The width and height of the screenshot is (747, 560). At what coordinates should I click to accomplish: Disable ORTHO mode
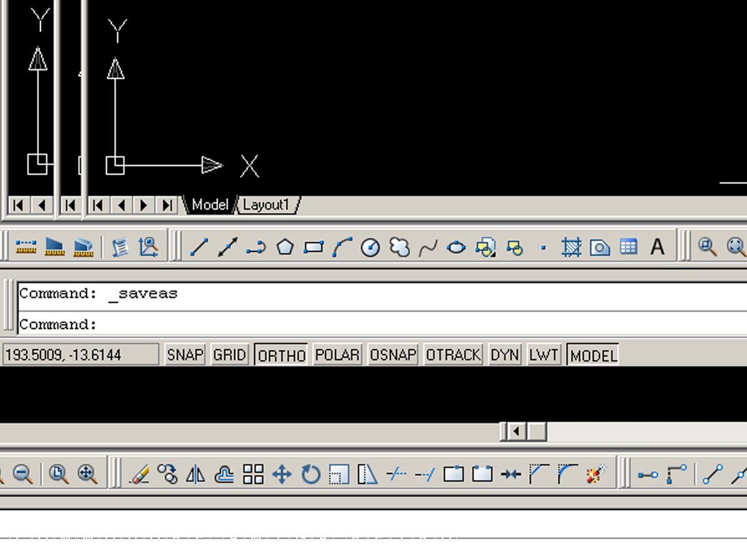pyautogui.click(x=281, y=355)
